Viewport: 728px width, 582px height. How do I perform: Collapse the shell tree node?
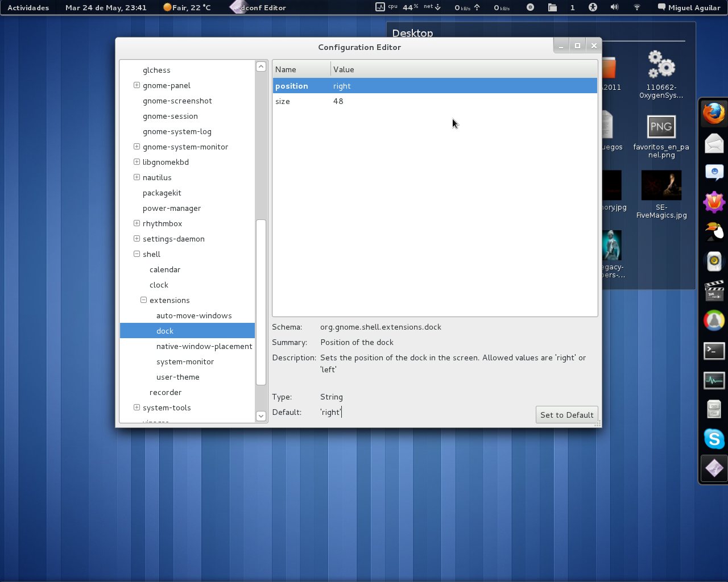coord(136,254)
